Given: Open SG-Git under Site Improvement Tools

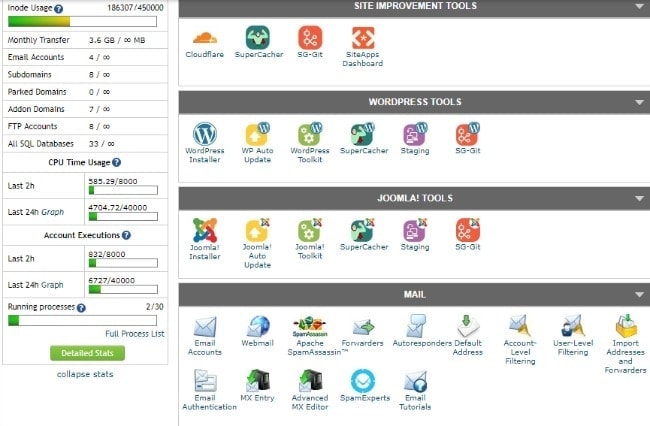Looking at the screenshot, I should (x=310, y=42).
